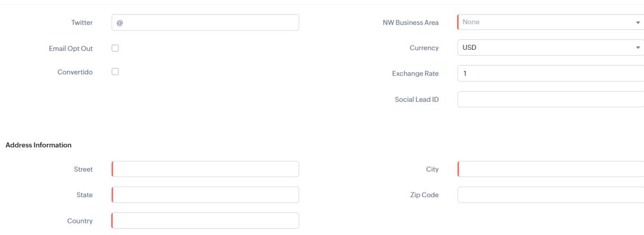The image size is (644, 235).
Task: Click the Address Information section heading
Action: [x=38, y=145]
